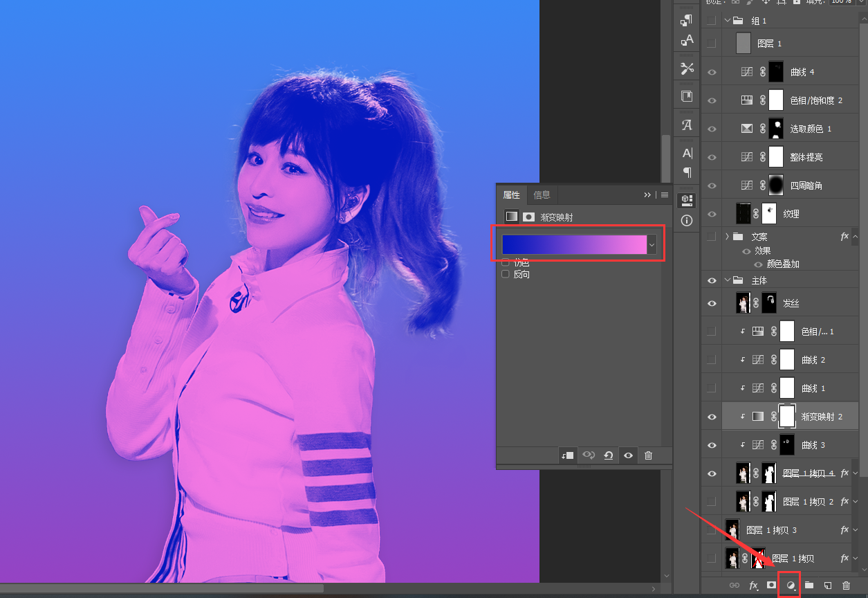Toggle the Properties panel dock icon
868x598 pixels.
687,200
